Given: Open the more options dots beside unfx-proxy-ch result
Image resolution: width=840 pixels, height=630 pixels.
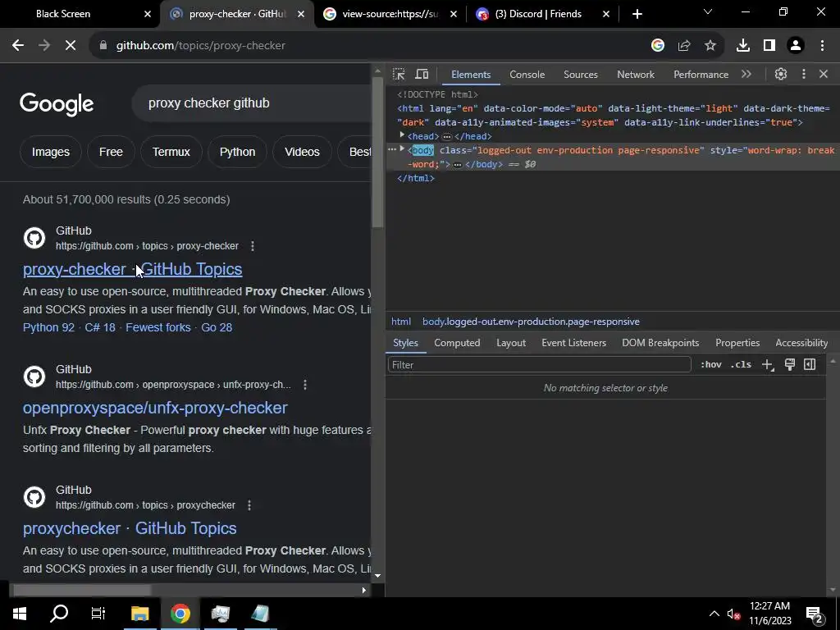Looking at the screenshot, I should pyautogui.click(x=305, y=385).
